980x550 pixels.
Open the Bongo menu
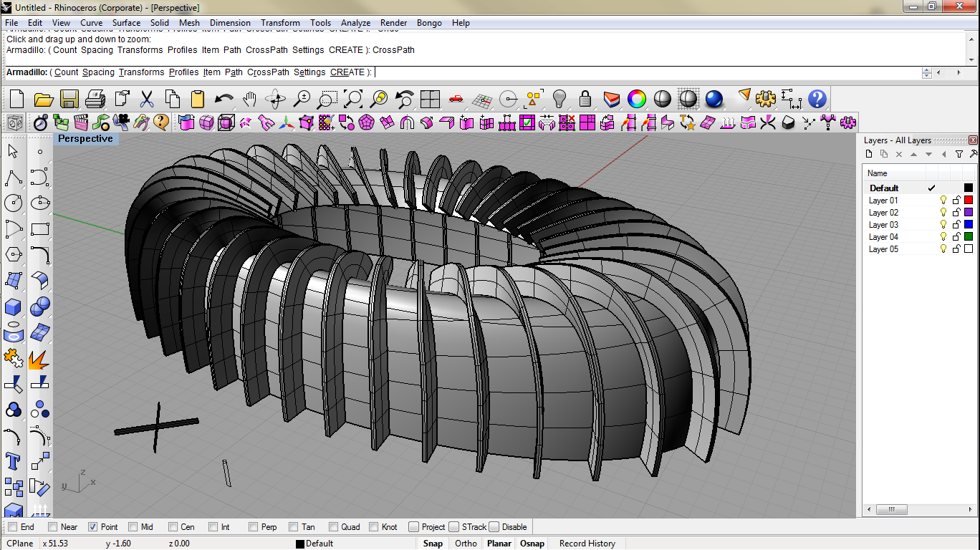point(429,23)
